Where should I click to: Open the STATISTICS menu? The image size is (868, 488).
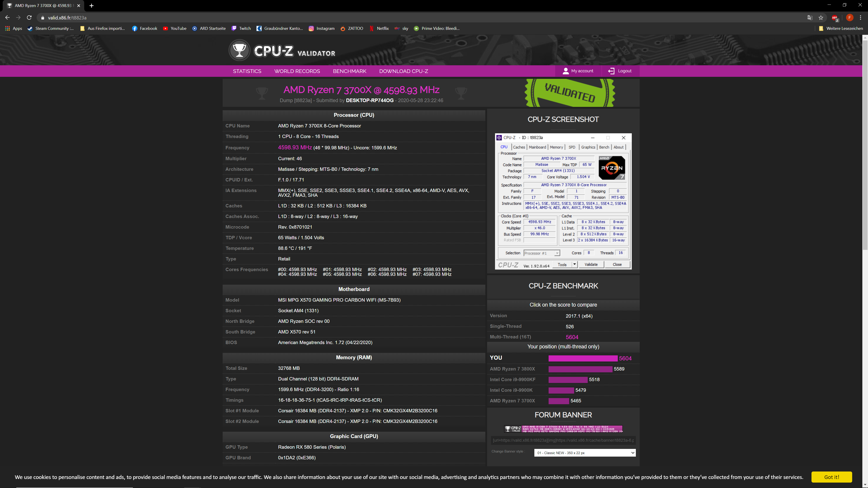[247, 71]
